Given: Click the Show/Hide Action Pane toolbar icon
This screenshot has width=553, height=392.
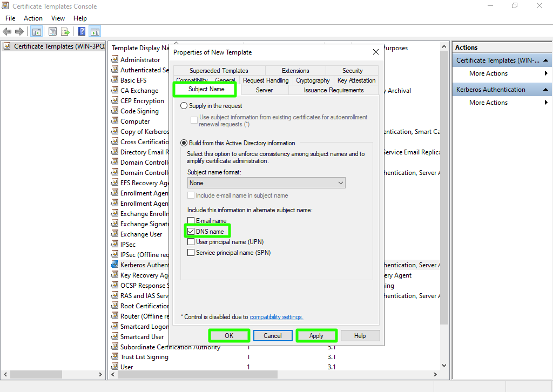Looking at the screenshot, I should click(x=95, y=32).
